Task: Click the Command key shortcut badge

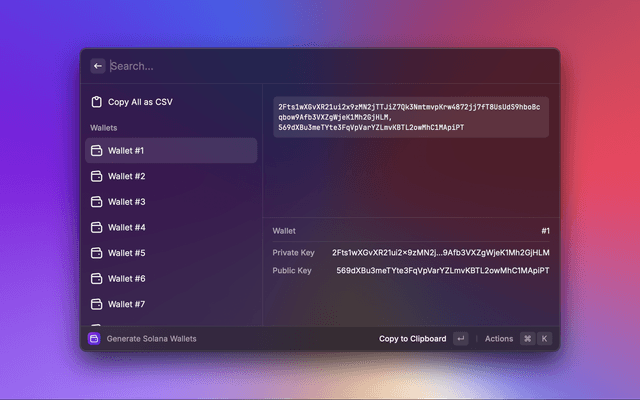Action: coord(527,339)
